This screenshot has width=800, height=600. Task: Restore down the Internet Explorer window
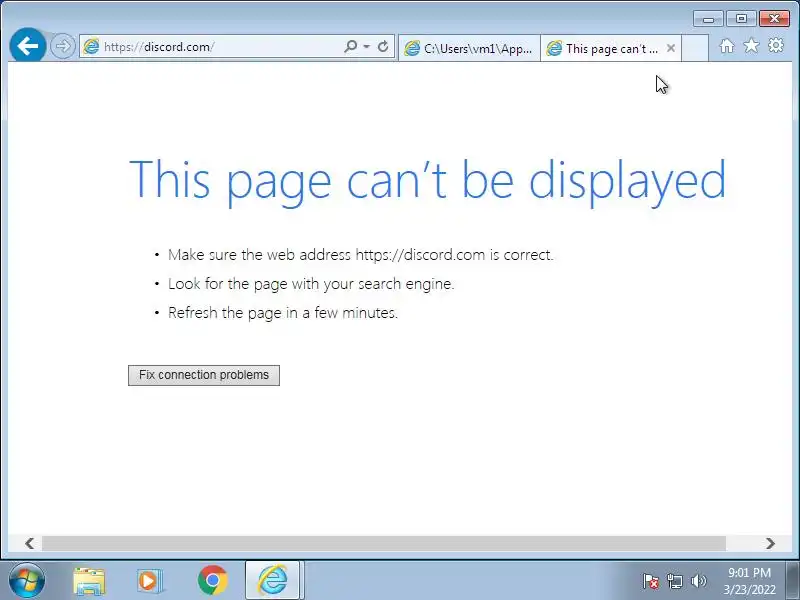click(741, 19)
